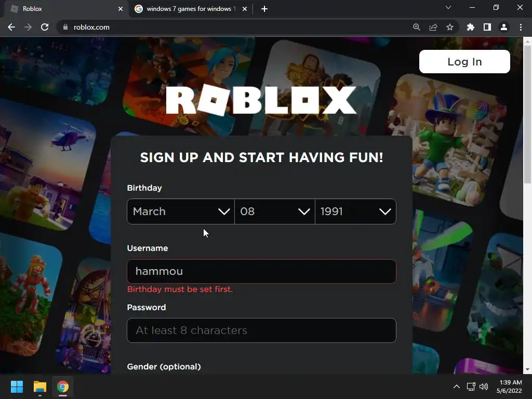Toggle the Chrome side panel icon

click(487, 27)
